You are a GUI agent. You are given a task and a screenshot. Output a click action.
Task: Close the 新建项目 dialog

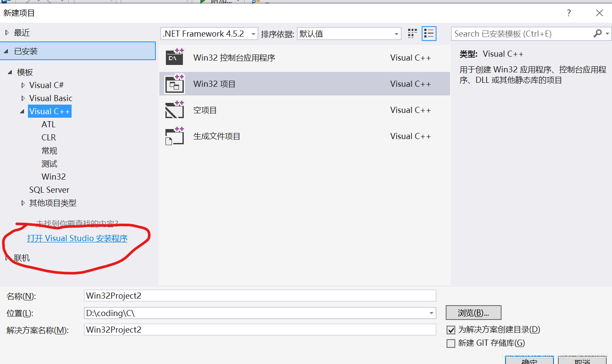599,13
